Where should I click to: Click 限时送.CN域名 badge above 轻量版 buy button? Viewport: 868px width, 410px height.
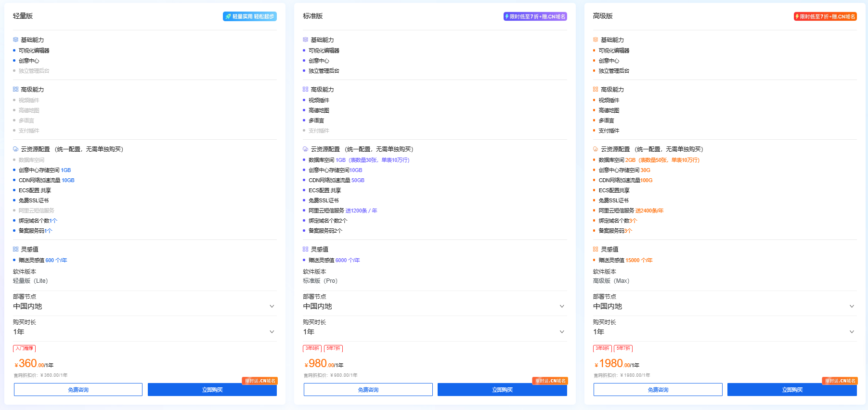point(260,381)
